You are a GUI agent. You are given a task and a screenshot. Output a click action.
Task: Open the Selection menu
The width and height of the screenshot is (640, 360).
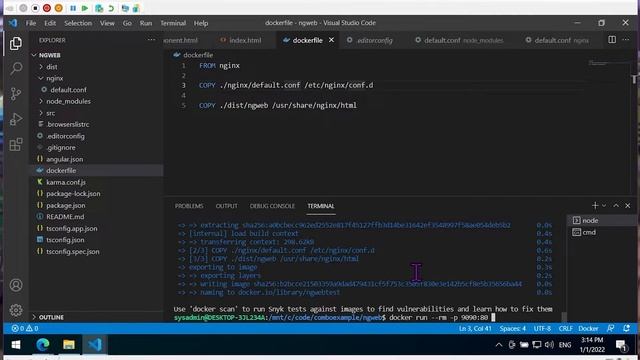78,23
